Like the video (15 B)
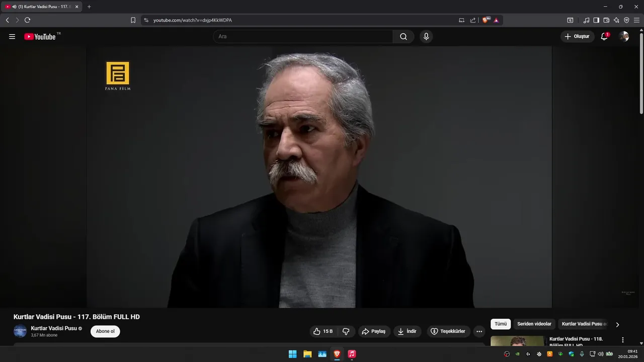This screenshot has height=362, width=644. pyautogui.click(x=323, y=331)
